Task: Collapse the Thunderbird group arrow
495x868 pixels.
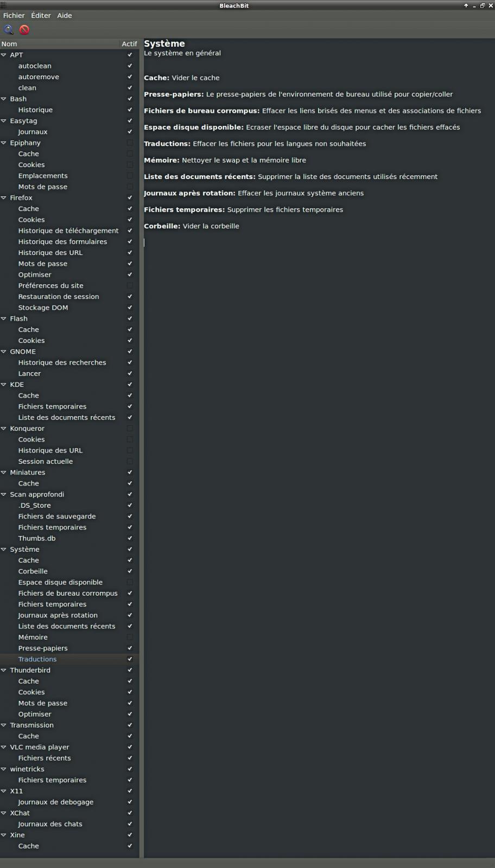Action: (x=4, y=670)
